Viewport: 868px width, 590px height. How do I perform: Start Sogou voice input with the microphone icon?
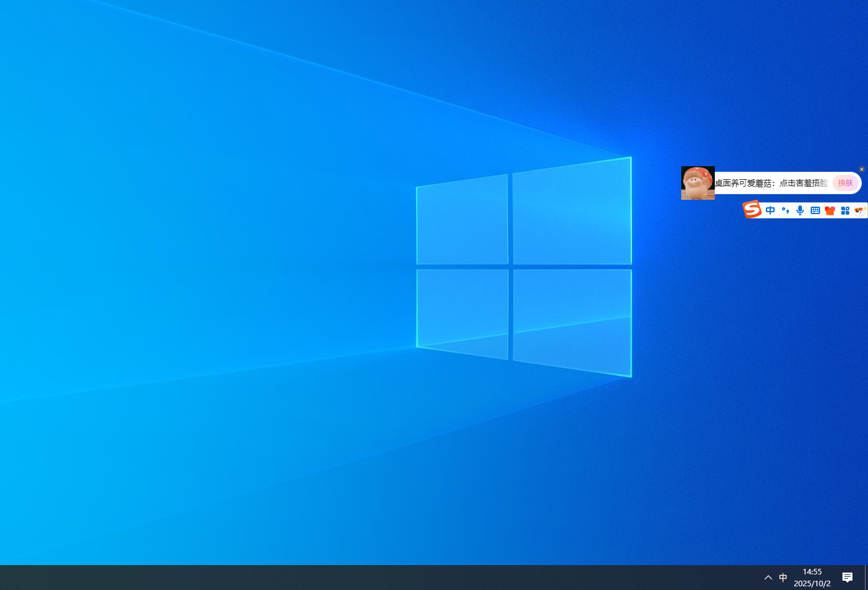click(800, 210)
